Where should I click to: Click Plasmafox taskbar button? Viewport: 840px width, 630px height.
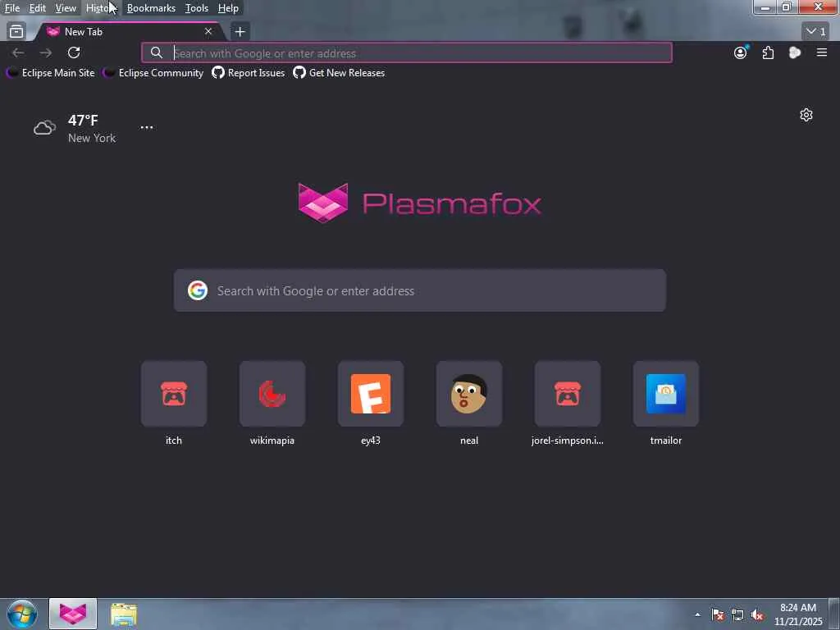point(73,614)
